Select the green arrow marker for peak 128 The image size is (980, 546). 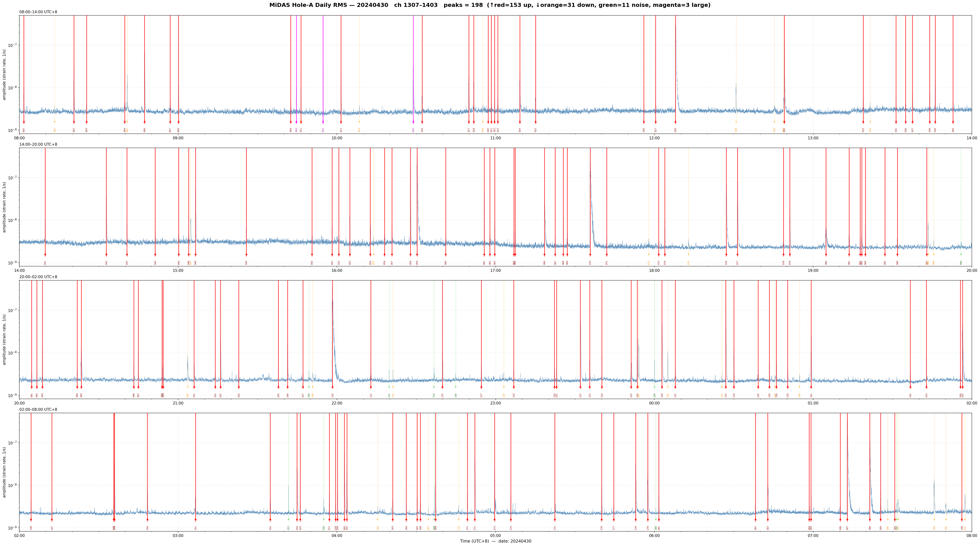(x=654, y=387)
